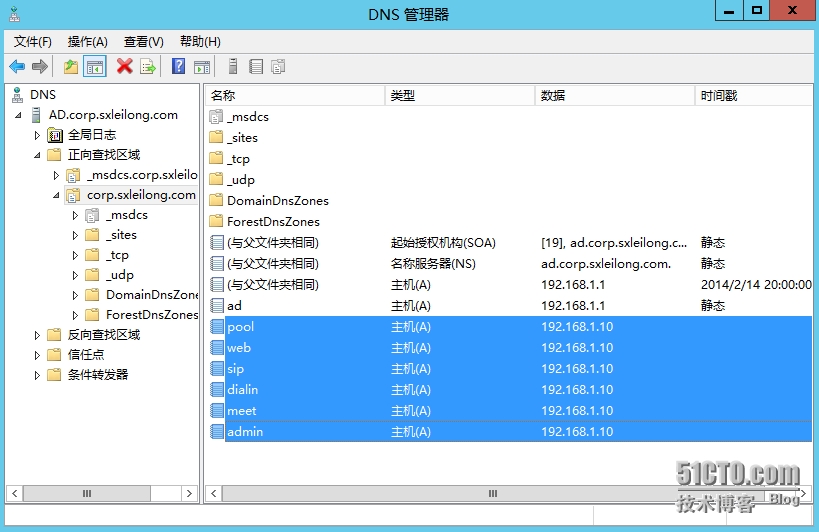This screenshot has width=819, height=532.
Task: Sort by the 名称 column header
Action: pyautogui.click(x=295, y=96)
